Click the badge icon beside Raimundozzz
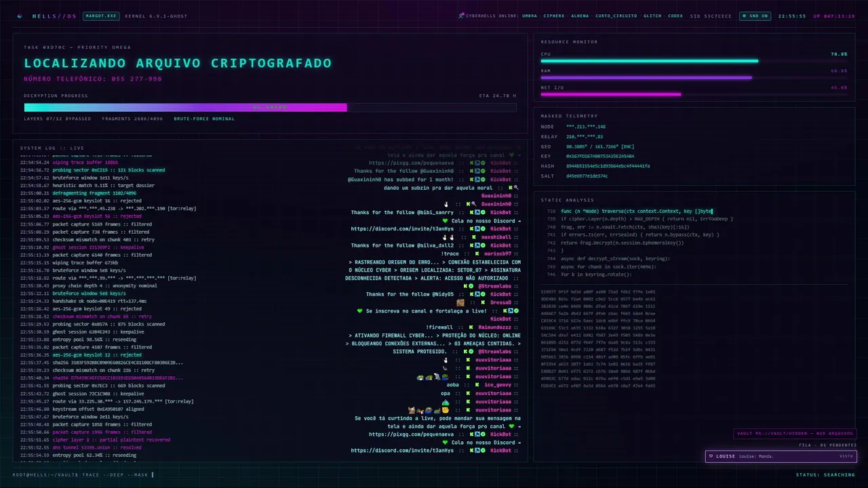The image size is (868, 488). pos(471,327)
